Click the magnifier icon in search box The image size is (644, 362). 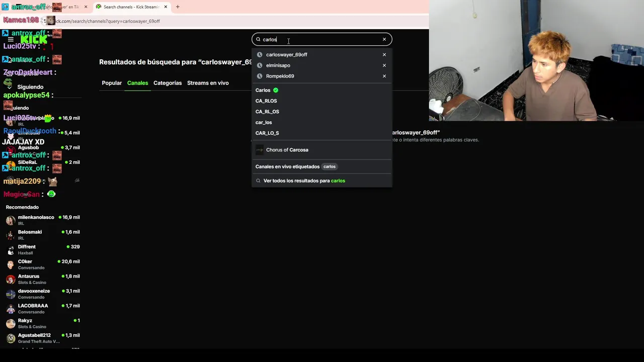click(x=258, y=39)
